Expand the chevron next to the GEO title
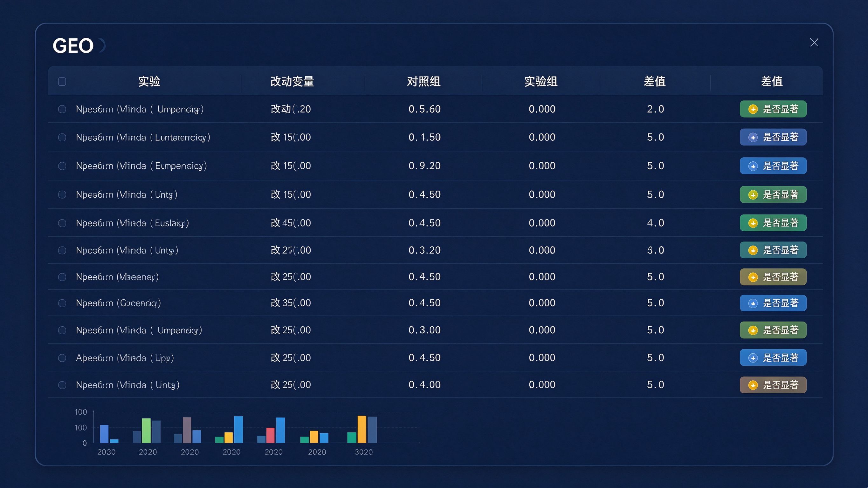 pos(102,45)
